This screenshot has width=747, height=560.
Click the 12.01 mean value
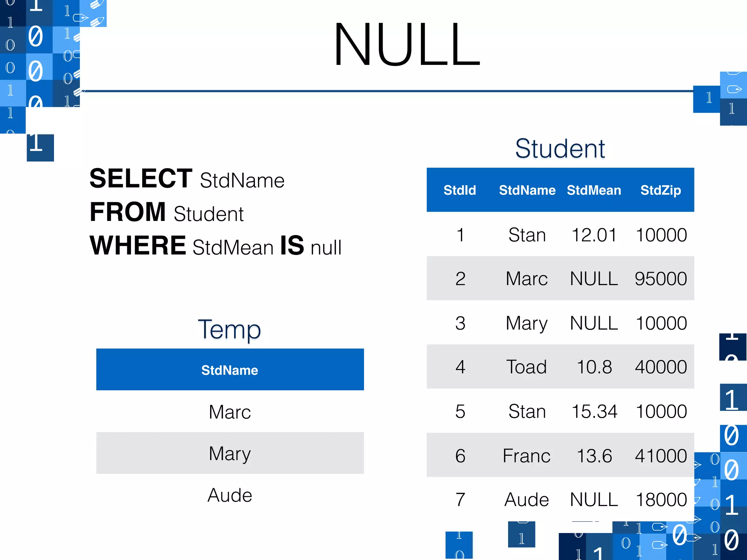594,235
